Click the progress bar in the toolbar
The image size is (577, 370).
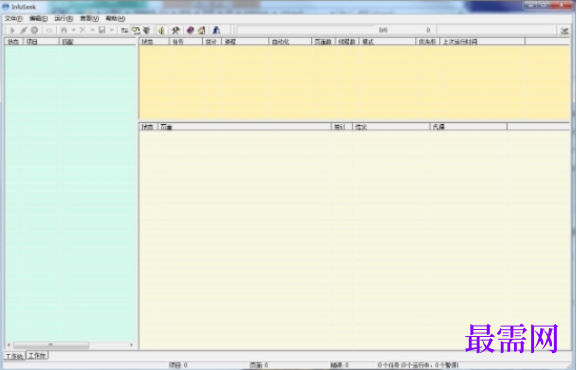tap(305, 30)
